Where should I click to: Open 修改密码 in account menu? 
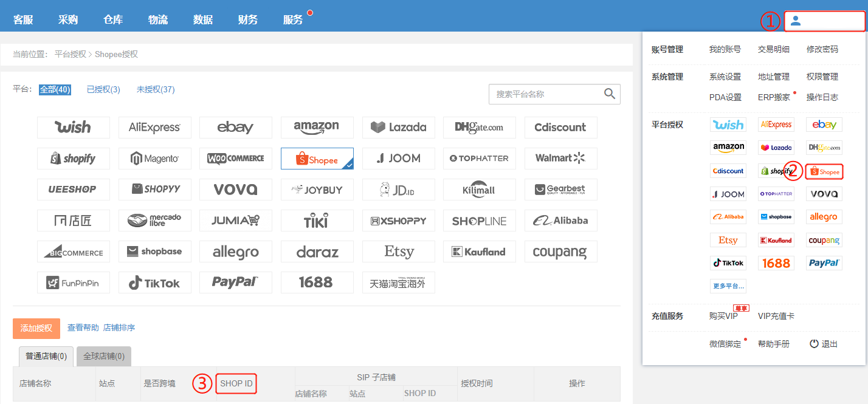(x=822, y=49)
